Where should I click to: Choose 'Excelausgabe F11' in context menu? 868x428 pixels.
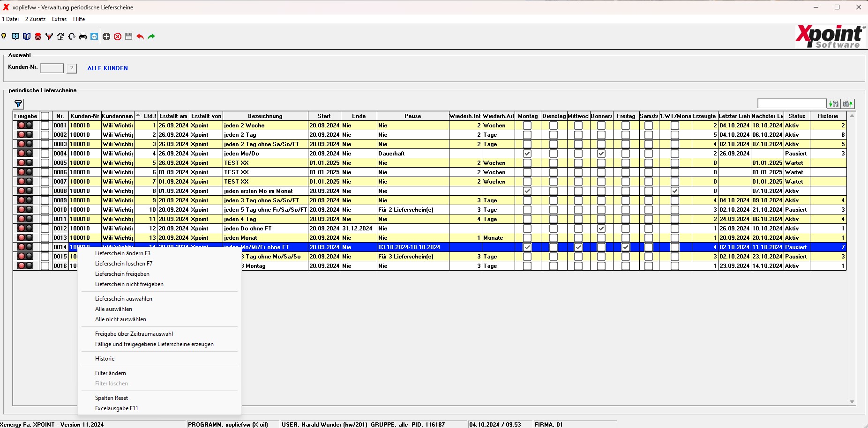117,408
